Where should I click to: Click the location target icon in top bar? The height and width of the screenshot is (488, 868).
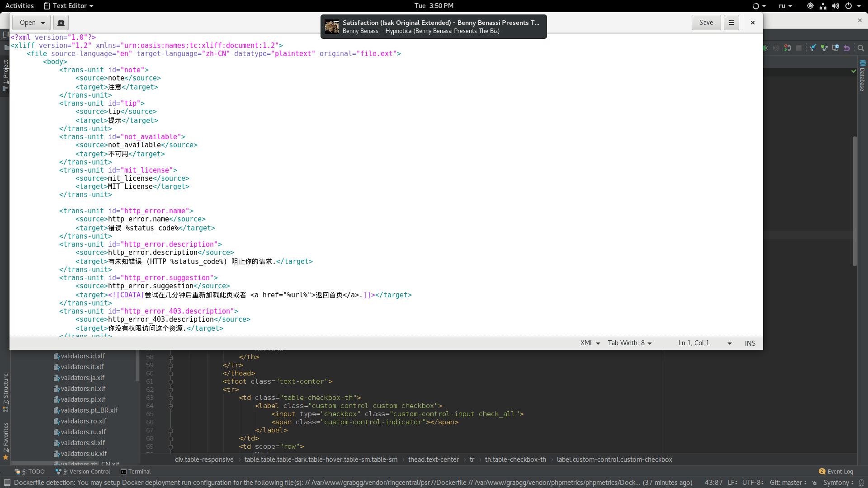tap(810, 6)
